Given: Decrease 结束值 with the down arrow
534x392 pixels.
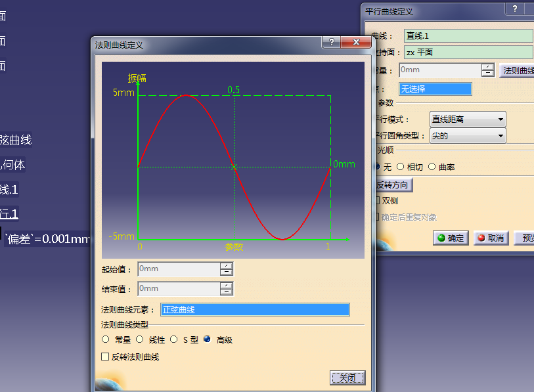Looking at the screenshot, I should [227, 292].
